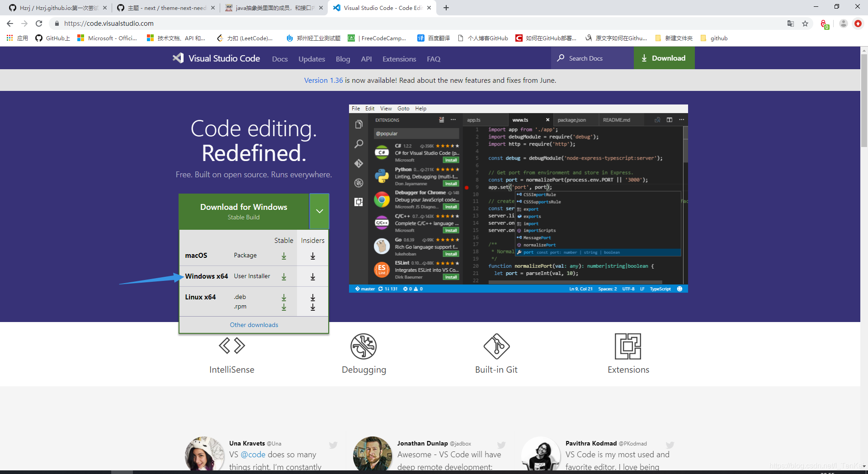Click the address bar URL
The width and height of the screenshot is (868, 474).
point(108,24)
